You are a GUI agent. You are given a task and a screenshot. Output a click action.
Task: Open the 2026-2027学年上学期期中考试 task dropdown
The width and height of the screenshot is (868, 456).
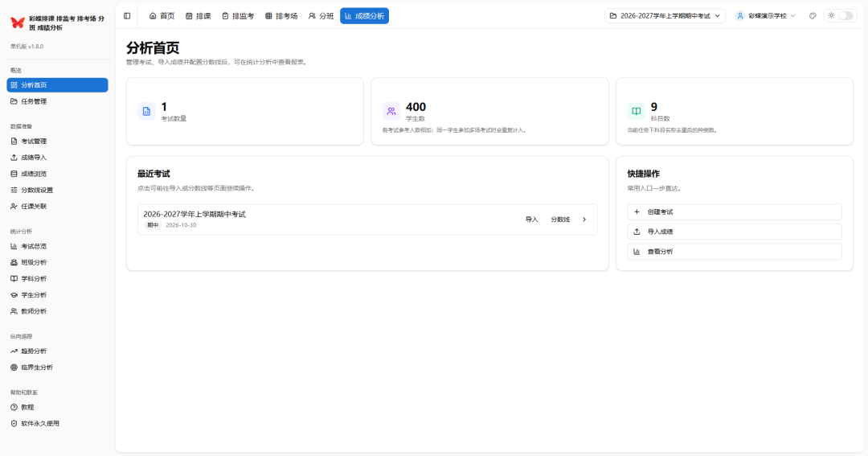(665, 16)
